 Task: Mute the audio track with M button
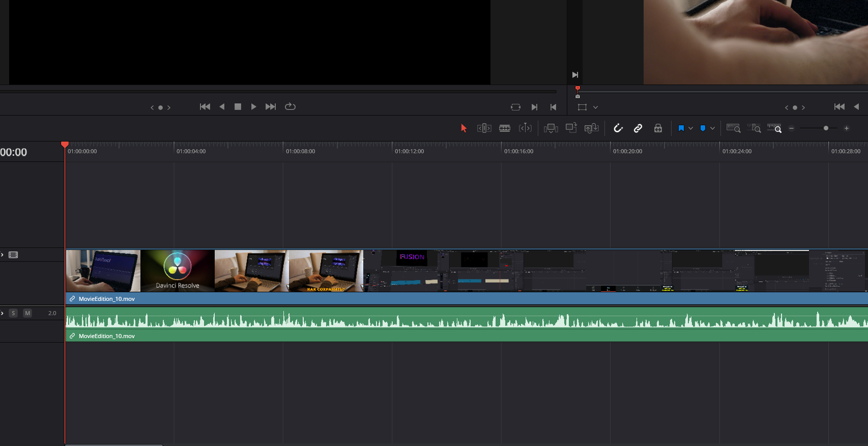(27, 313)
